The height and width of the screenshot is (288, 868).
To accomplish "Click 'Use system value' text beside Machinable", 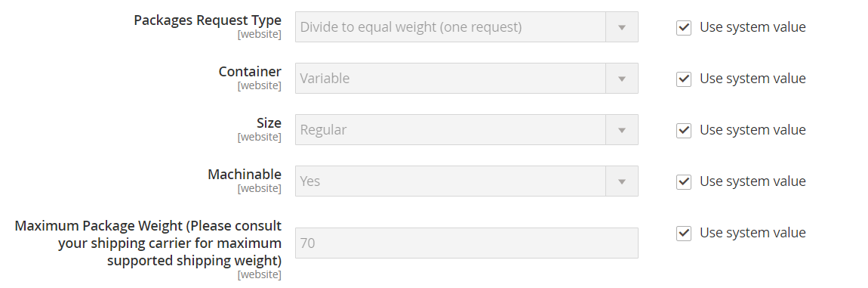I will [x=753, y=181].
